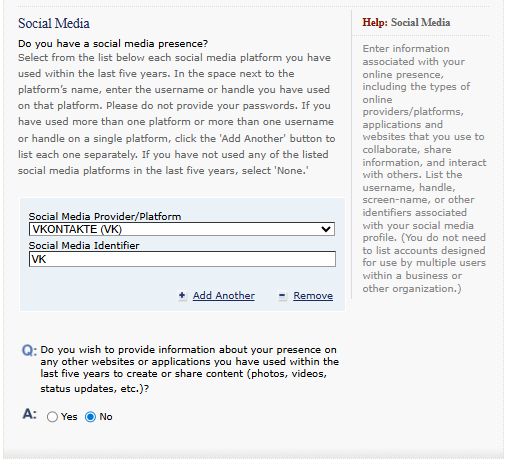This screenshot has height=467, width=515.
Task: Click the Help: Social Media heading
Action: (406, 22)
